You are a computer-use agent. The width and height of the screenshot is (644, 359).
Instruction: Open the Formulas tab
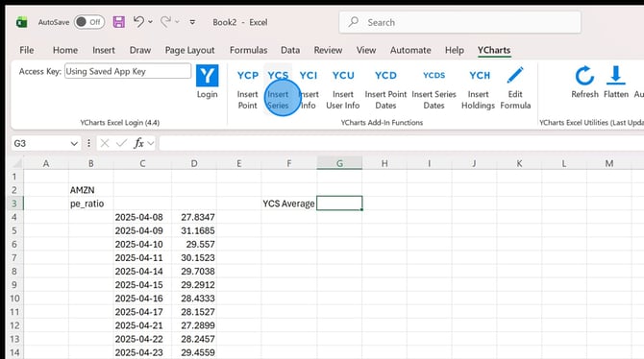(x=249, y=50)
